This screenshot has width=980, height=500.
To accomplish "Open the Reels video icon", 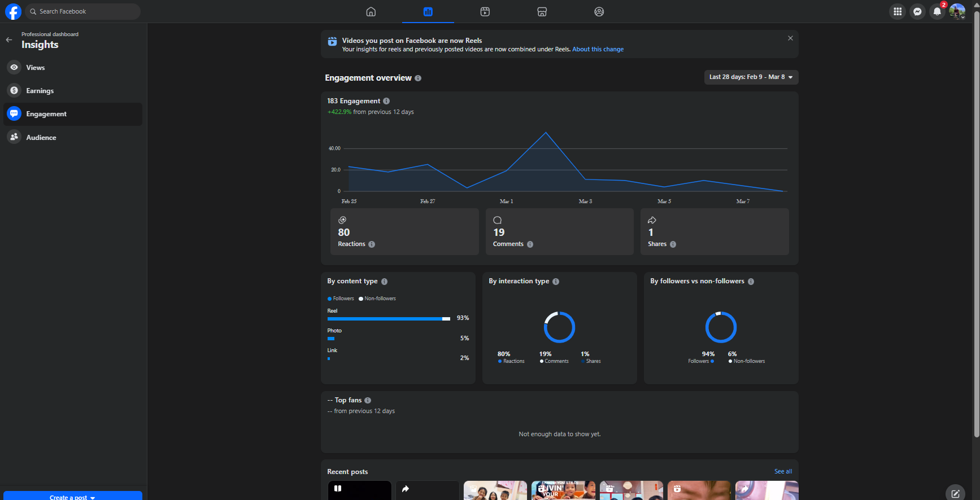I will 485,11.
